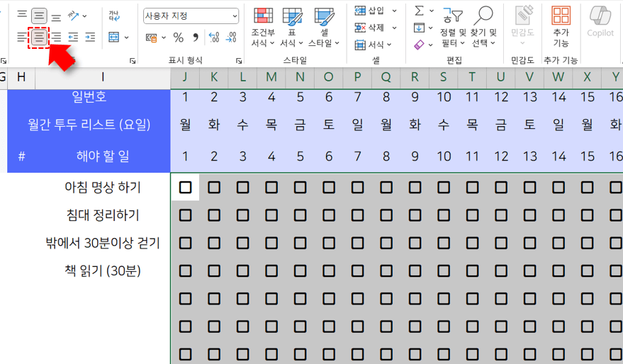This screenshot has width=623, height=364.
Task: Expand accounting format dropdown arrow
Action: [x=164, y=38]
